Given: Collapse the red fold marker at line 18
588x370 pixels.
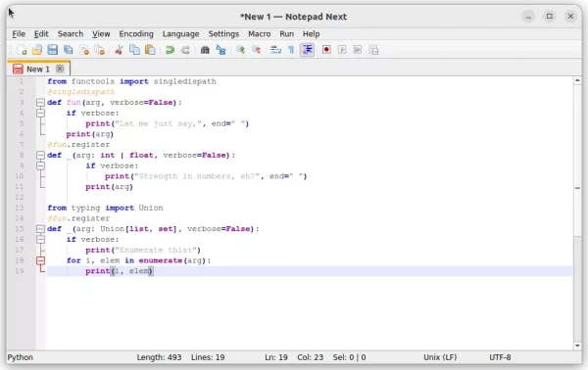Looking at the screenshot, I should tap(40, 260).
